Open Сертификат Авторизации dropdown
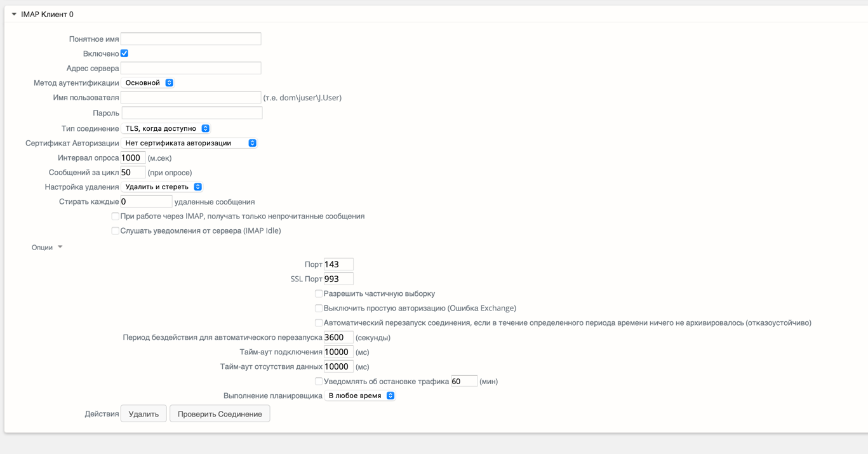The width and height of the screenshot is (868, 454). (x=189, y=144)
